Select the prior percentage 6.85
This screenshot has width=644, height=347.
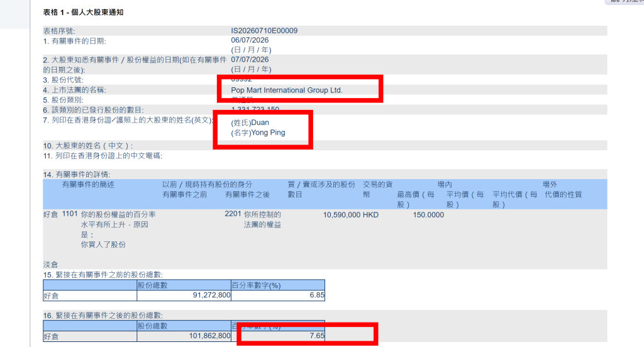(x=317, y=295)
